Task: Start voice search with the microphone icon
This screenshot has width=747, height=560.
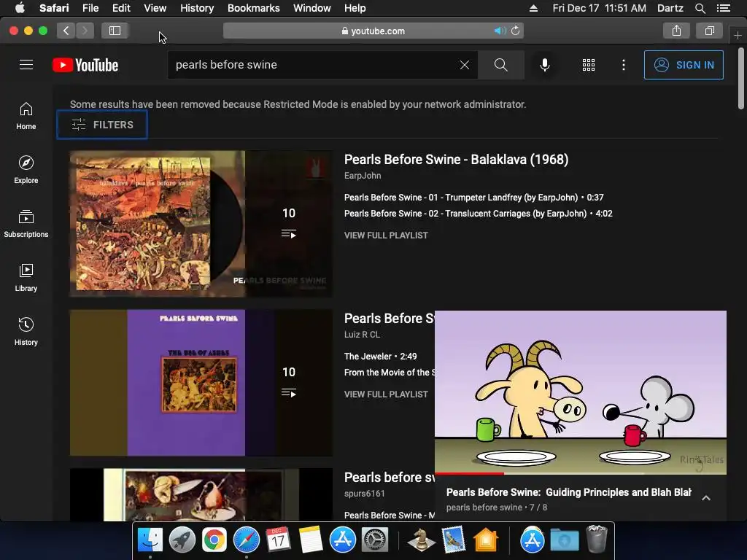Action: pos(544,65)
